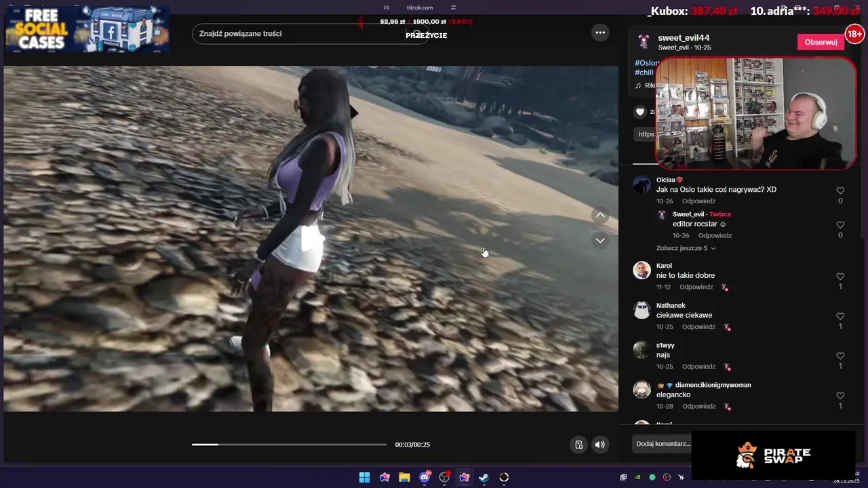This screenshot has width=868, height=488.
Task: Click the tiktok.com address bar
Action: click(x=420, y=7)
